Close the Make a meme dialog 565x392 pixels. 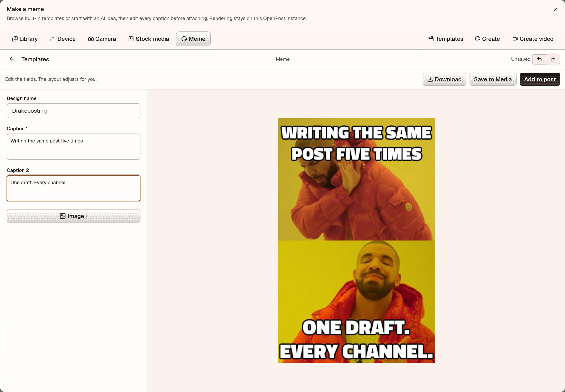click(555, 10)
